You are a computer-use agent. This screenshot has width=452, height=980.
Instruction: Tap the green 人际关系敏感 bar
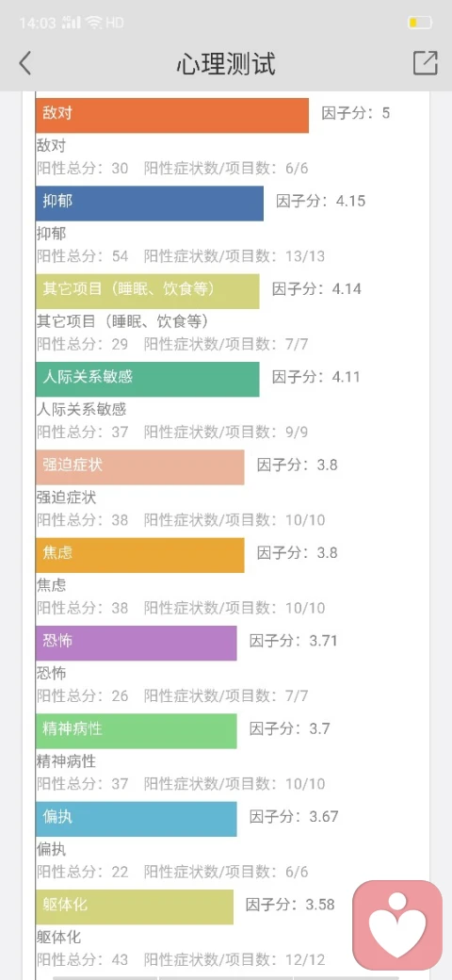click(147, 380)
